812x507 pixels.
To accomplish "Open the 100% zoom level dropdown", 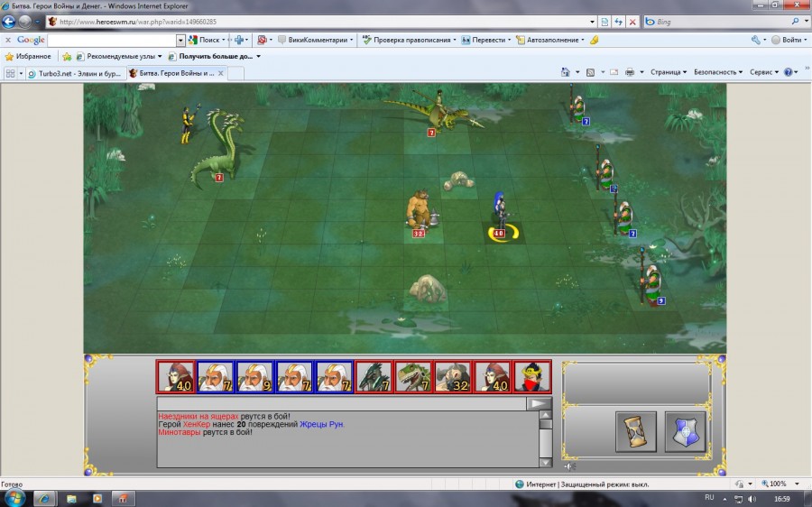I will pyautogui.click(x=797, y=484).
